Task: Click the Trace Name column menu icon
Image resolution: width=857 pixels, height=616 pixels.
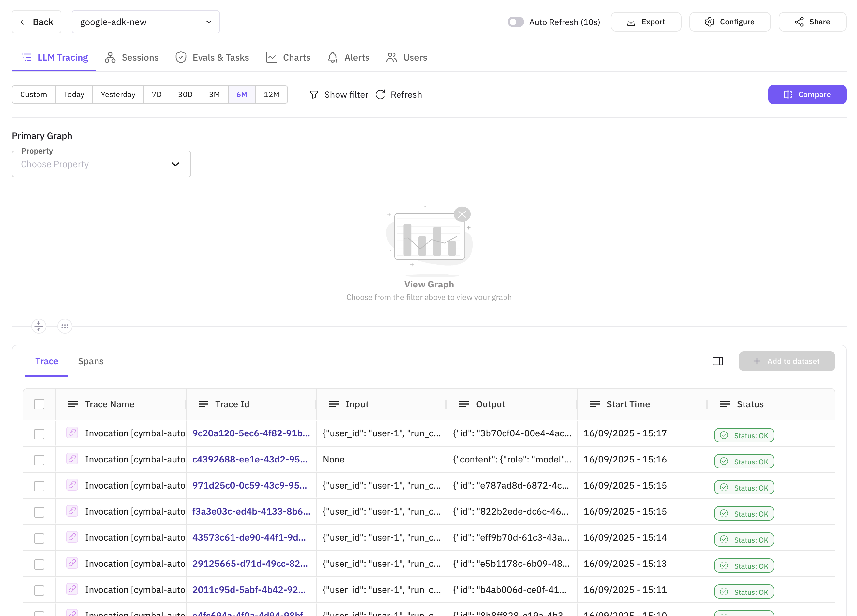Action: [73, 404]
